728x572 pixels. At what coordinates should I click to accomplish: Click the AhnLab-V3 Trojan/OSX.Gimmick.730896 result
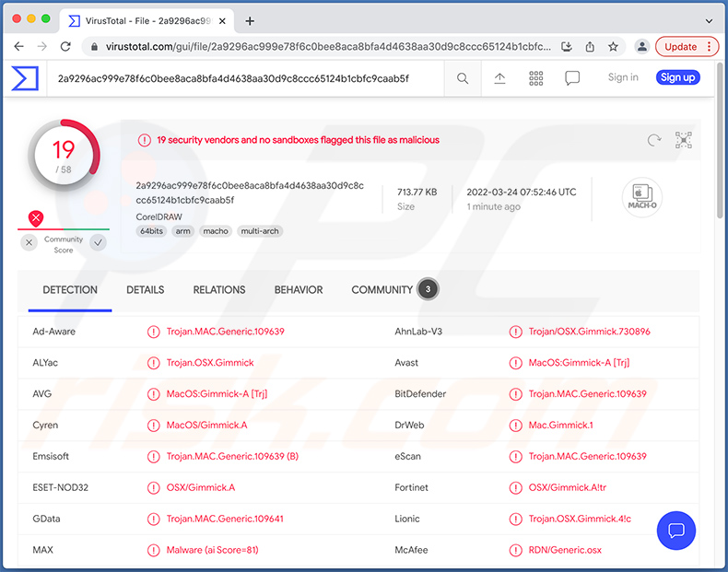pyautogui.click(x=589, y=332)
